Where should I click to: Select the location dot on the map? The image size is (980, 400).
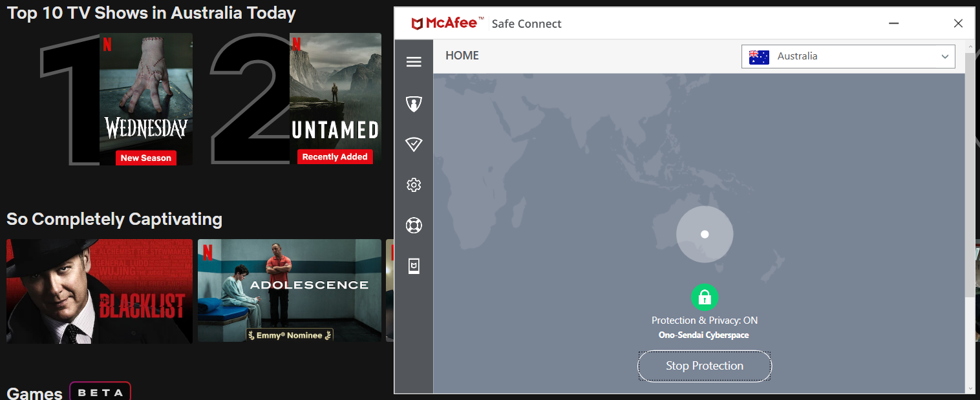[x=705, y=235]
